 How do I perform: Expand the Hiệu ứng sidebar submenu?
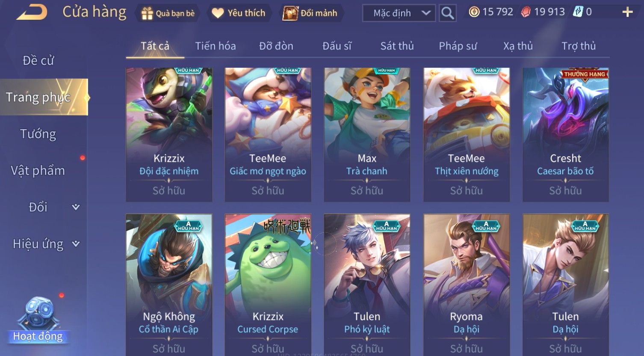[x=76, y=244]
